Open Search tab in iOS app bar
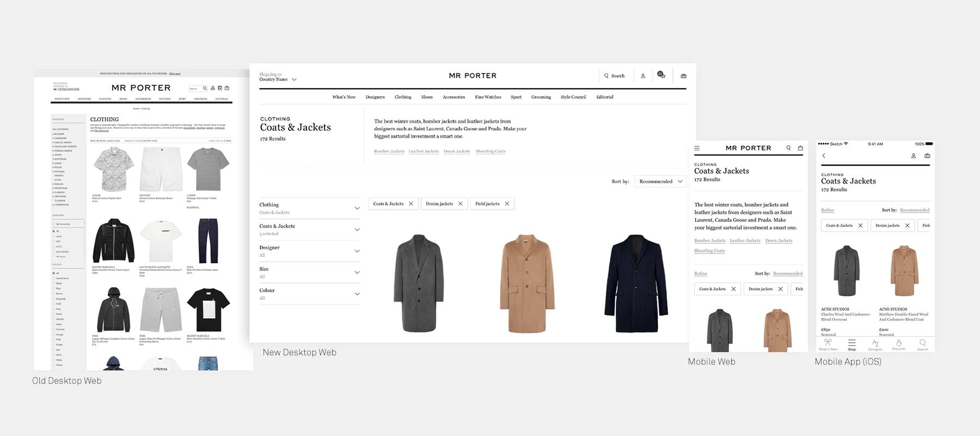Screen dimensions: 980x436 coord(923,344)
